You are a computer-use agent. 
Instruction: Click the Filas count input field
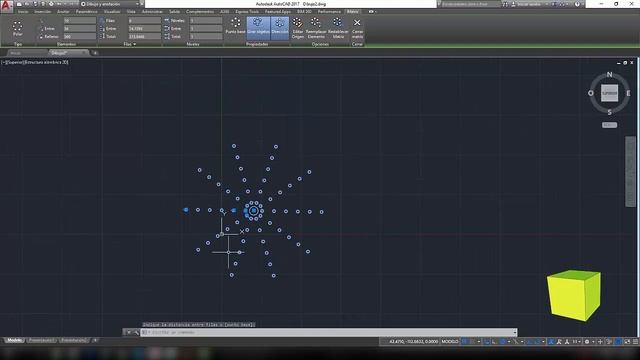[144, 20]
